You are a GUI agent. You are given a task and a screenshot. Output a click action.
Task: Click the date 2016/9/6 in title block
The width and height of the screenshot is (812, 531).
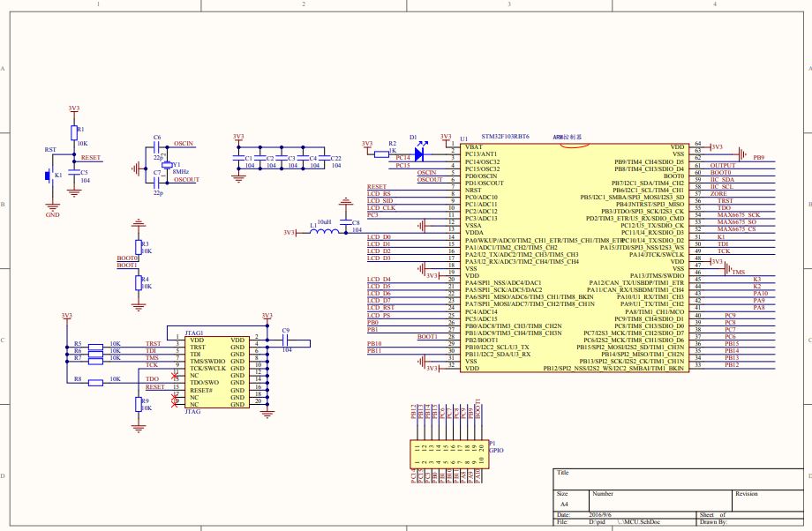tap(599, 515)
